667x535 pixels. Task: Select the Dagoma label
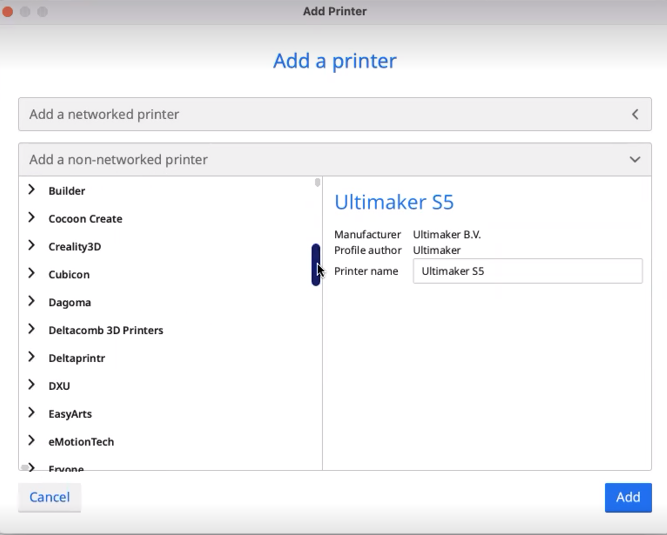[x=70, y=302]
